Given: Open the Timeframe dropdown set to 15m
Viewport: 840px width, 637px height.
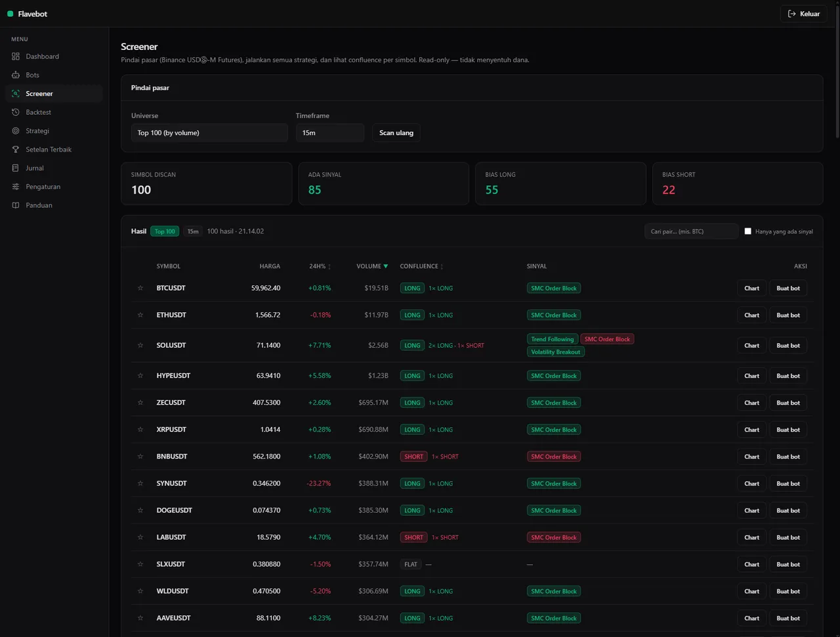Looking at the screenshot, I should tap(329, 133).
